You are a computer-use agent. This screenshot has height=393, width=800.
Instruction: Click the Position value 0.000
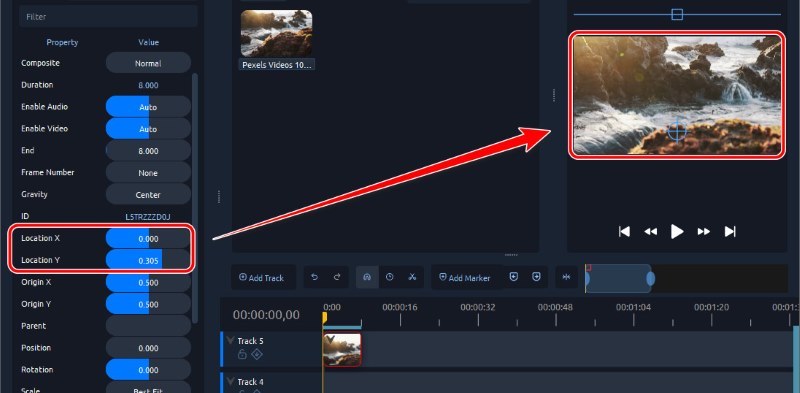[x=148, y=348]
